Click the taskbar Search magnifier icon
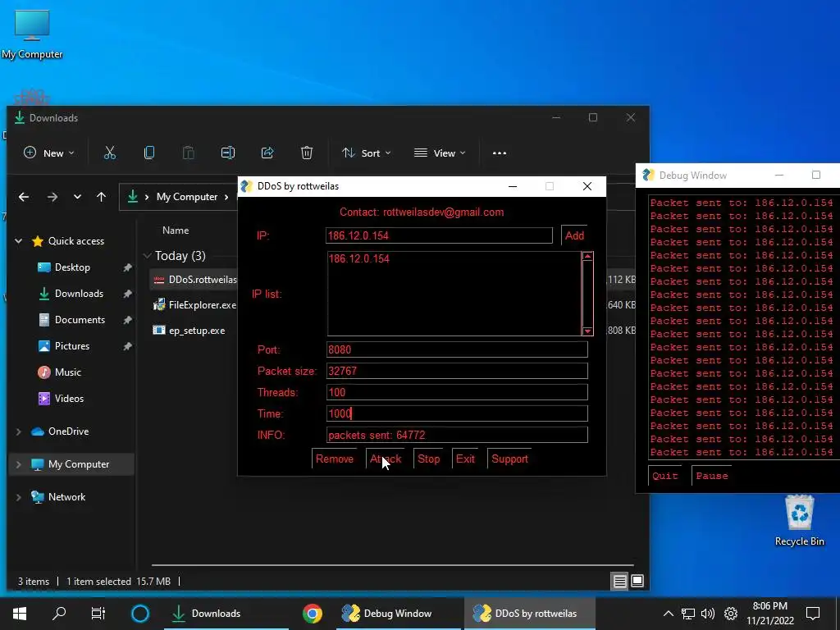Screen dimensions: 840x630 click(x=59, y=614)
